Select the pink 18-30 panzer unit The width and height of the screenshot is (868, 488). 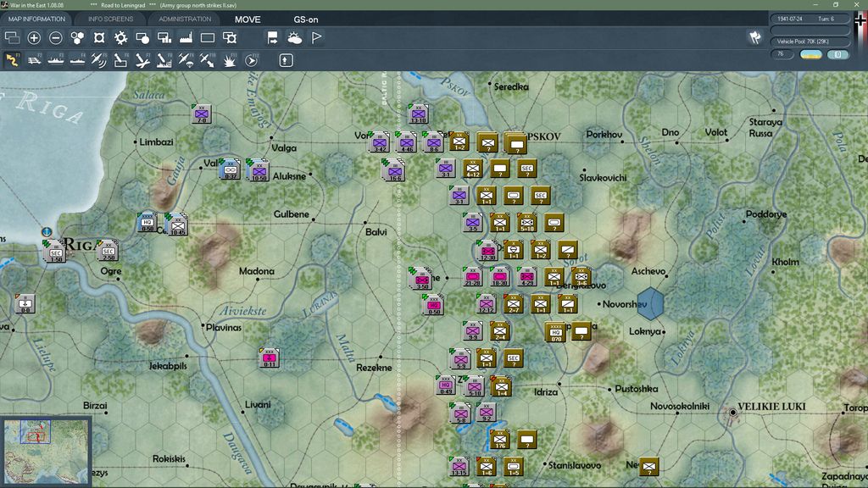coord(499,277)
